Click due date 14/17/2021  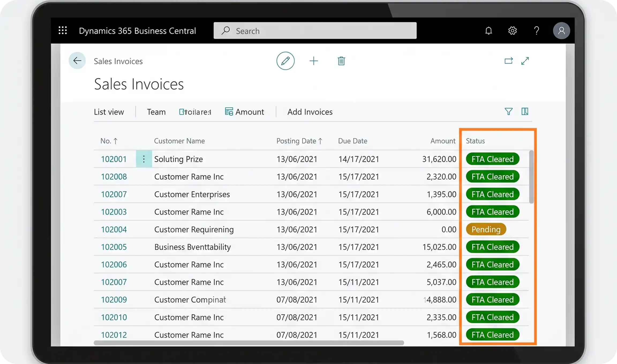[359, 159]
